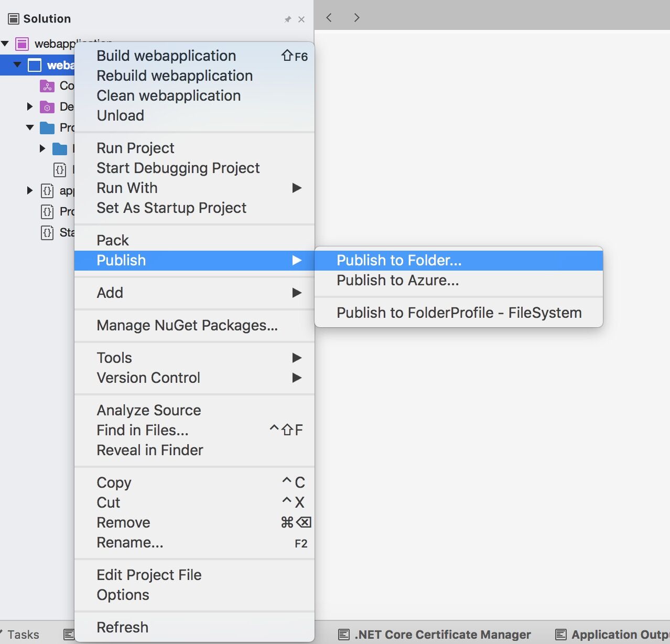Collapse the webapplication solution root node
670x644 pixels.
click(x=5, y=44)
